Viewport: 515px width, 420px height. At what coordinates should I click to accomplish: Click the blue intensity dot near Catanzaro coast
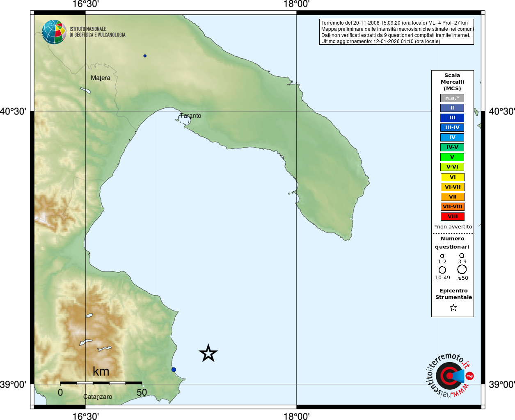click(x=174, y=370)
